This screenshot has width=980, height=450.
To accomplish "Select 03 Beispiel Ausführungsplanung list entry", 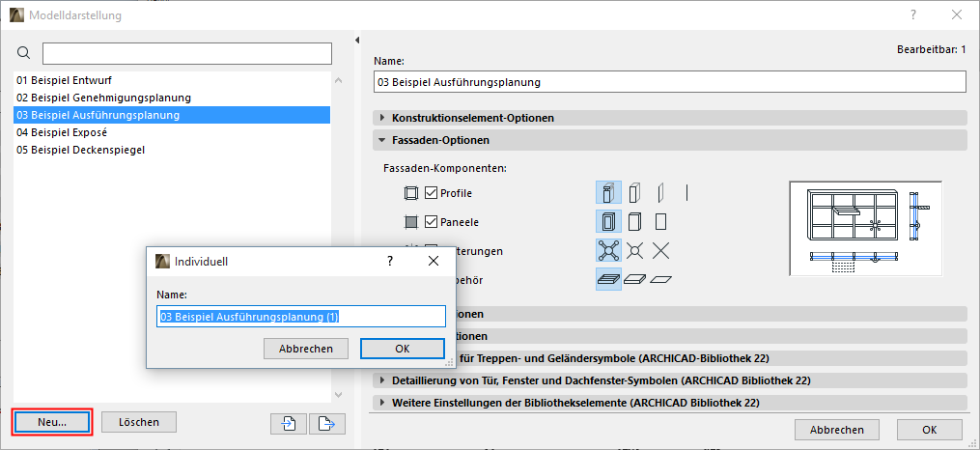I will pos(172,115).
